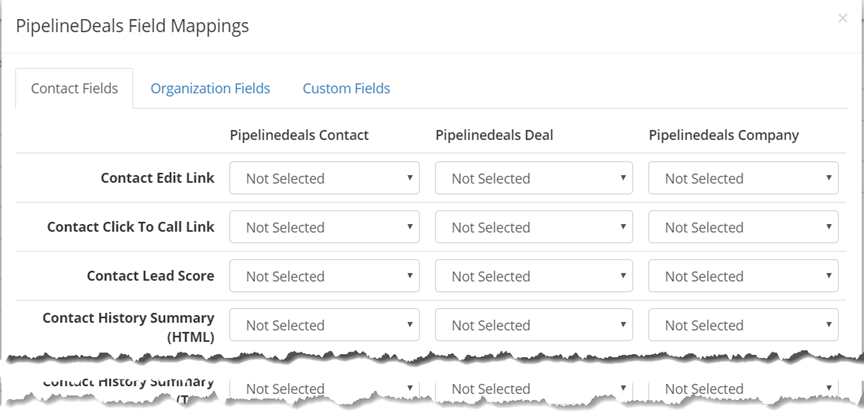The image size is (864, 413).
Task: Choose Contact Lead Score mapping for Pipelinedeals Contact
Action: (x=324, y=276)
